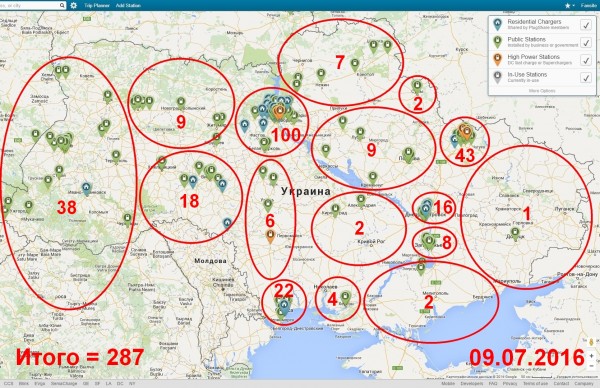The width and height of the screenshot is (600, 388).
Task: Select the green station marker at Хмельницкий
Action: pos(161,163)
